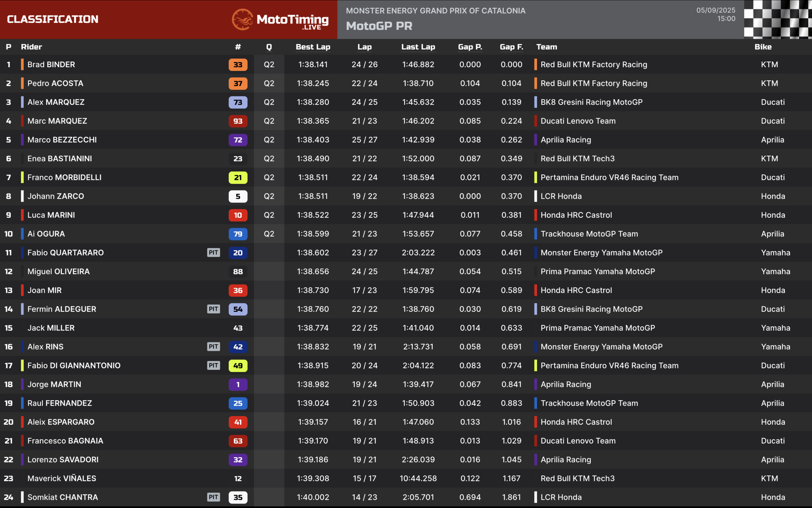Click Marc Marquez's Gap P. value 0.085
Image resolution: width=812 pixels, height=508 pixels.
point(470,121)
